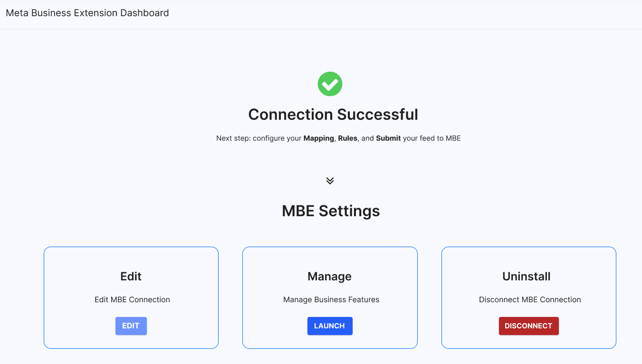Click the MBE Settings heading
The image size is (642, 364).
331,211
